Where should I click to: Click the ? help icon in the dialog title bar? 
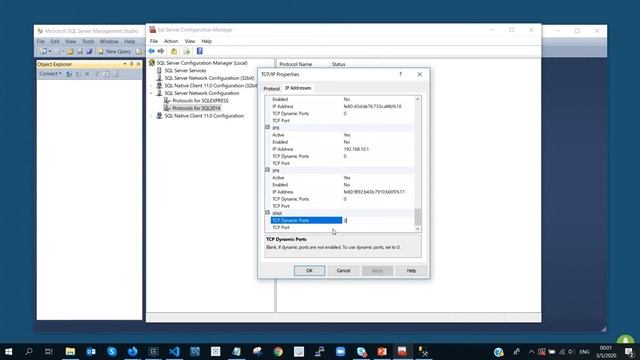coord(400,74)
